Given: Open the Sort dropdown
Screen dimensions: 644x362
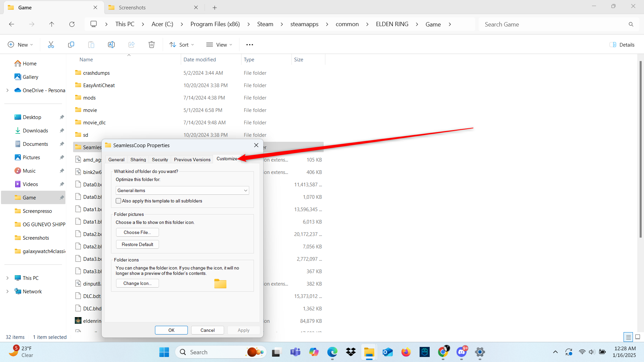Looking at the screenshot, I should click(x=182, y=45).
